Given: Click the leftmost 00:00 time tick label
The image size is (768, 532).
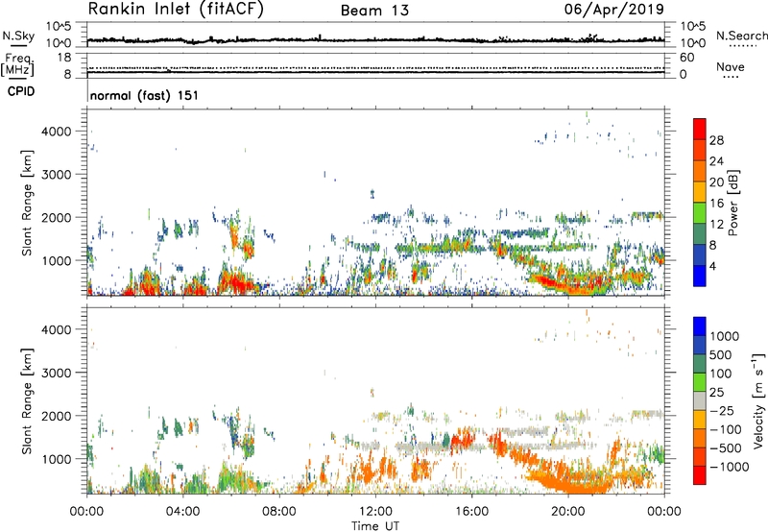Looking at the screenshot, I should tap(86, 512).
